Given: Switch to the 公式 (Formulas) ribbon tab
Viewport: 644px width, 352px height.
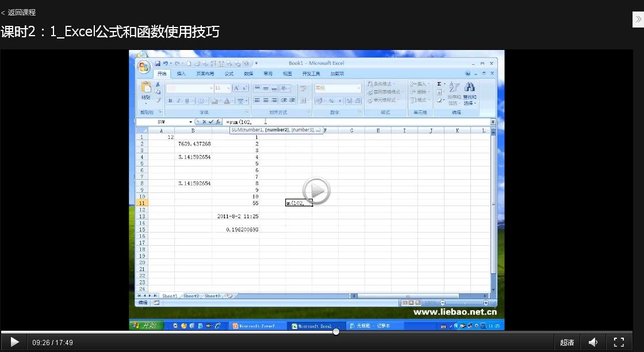Looking at the screenshot, I should (229, 74).
